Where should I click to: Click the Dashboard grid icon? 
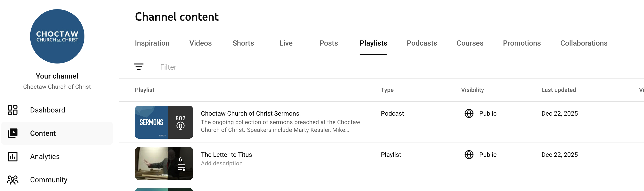(13, 110)
